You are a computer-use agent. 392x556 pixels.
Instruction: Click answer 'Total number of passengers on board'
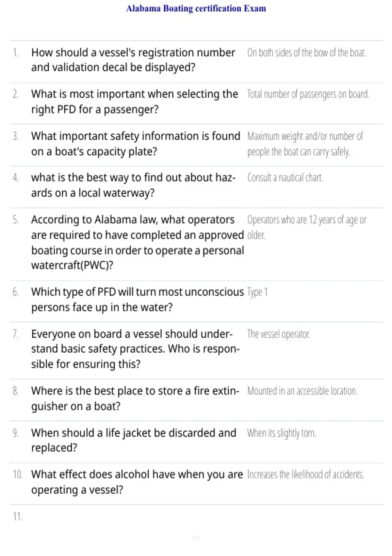click(x=308, y=94)
